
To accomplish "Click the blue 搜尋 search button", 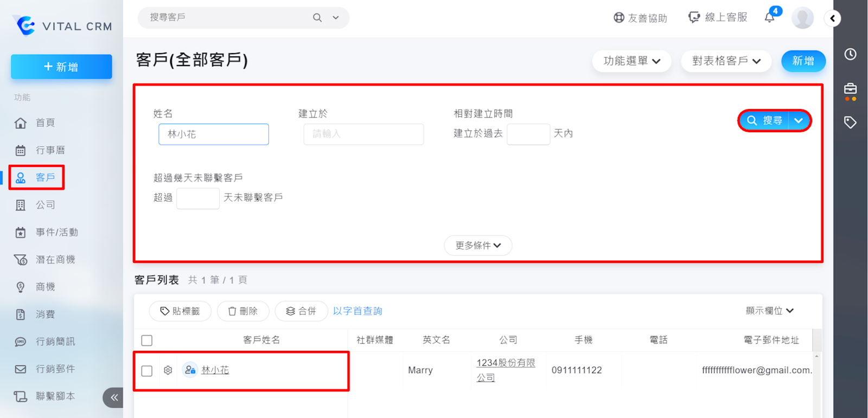I will pyautogui.click(x=765, y=120).
